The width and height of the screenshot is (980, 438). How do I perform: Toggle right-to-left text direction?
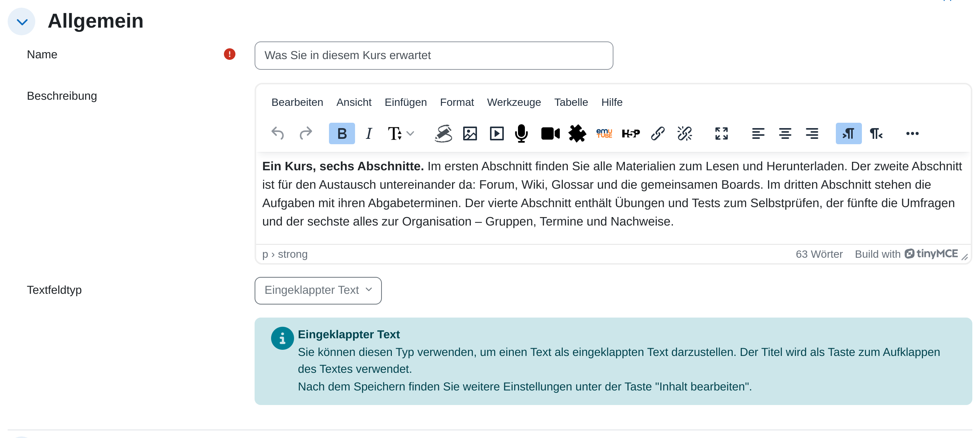(x=876, y=133)
